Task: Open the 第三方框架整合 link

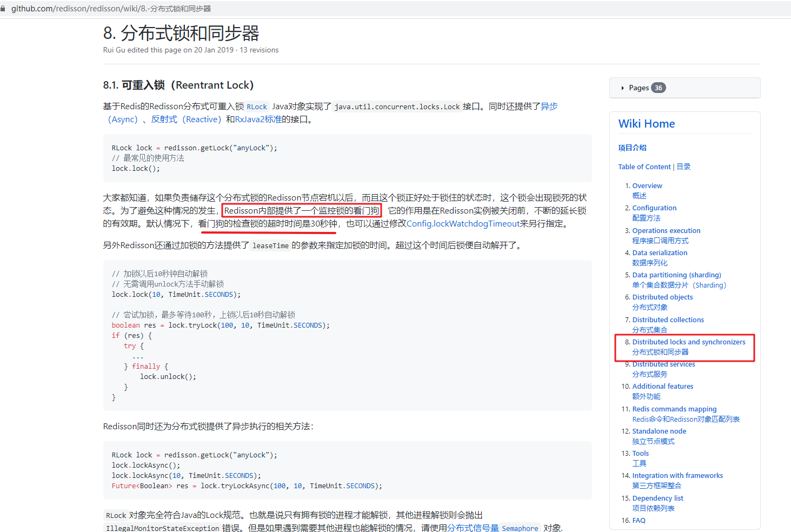Action: [656, 486]
